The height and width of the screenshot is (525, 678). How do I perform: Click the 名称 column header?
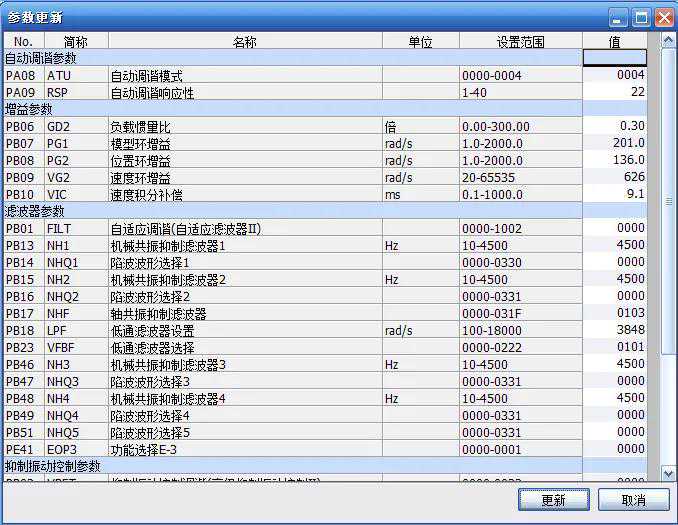(x=245, y=42)
